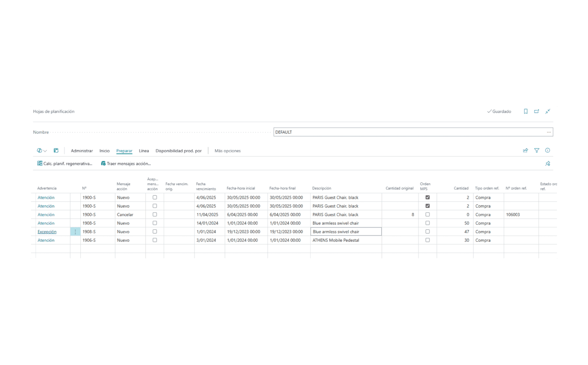588x365 pixels.
Task: Show the info FactBox icon
Action: pyautogui.click(x=547, y=150)
